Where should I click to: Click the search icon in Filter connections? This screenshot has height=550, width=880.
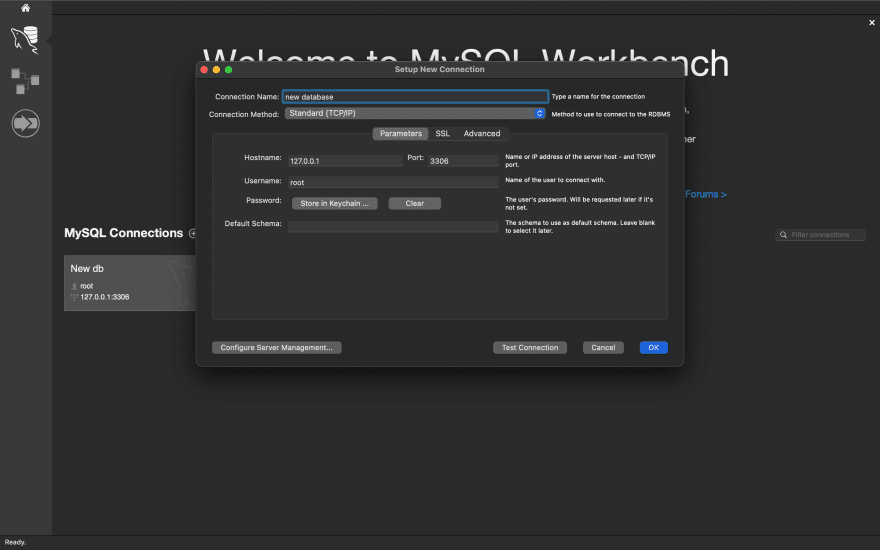point(783,235)
